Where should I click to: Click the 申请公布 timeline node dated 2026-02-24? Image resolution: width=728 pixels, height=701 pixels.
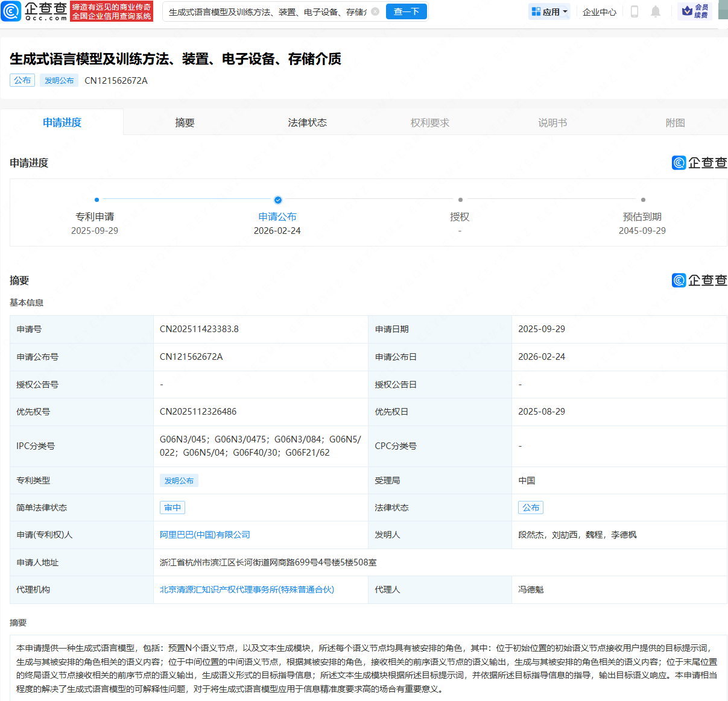[x=277, y=200]
